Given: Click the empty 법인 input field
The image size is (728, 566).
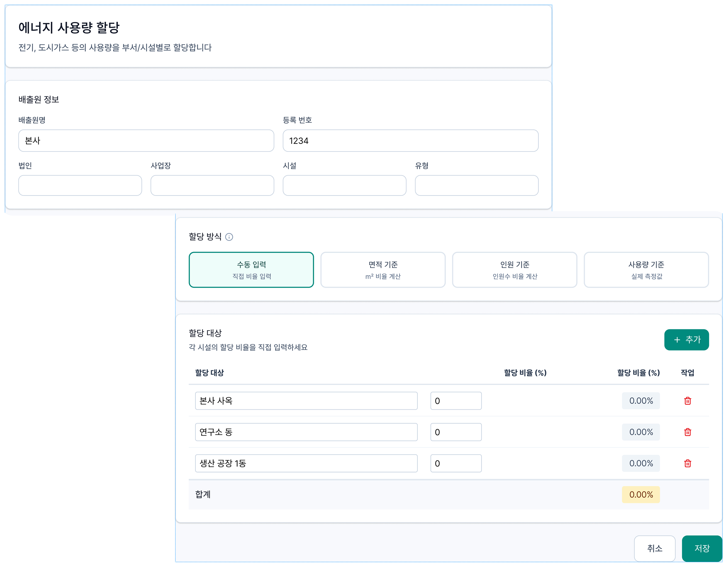Looking at the screenshot, I should pos(80,185).
